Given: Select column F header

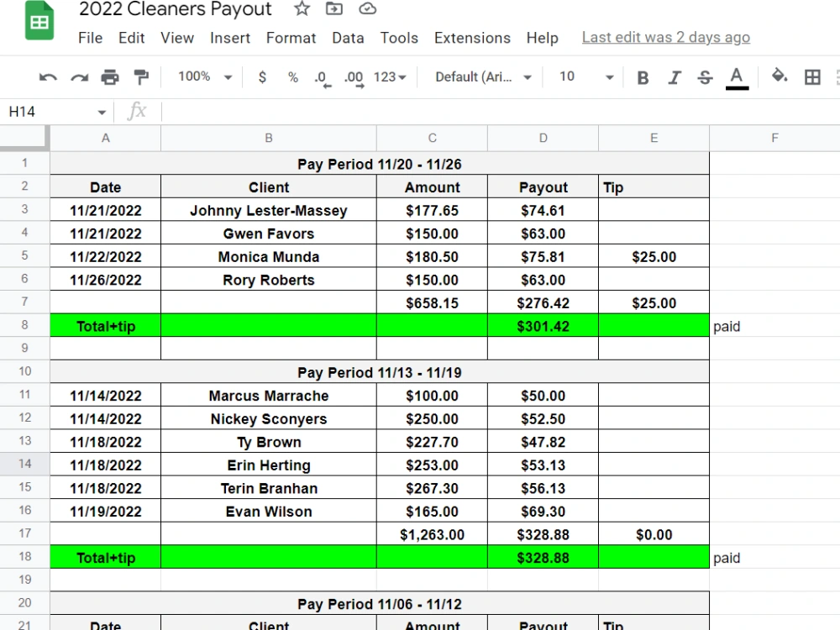Looking at the screenshot, I should tap(774, 139).
